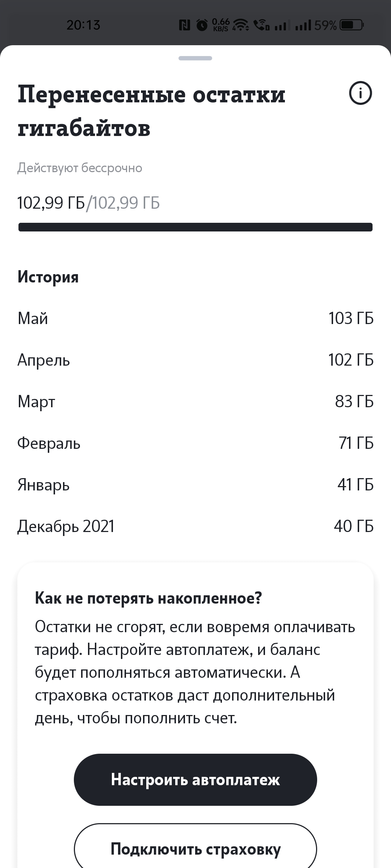Image resolution: width=391 pixels, height=868 pixels.
Task: Tap the Как не потерять накопленное heading
Action: tap(148, 598)
